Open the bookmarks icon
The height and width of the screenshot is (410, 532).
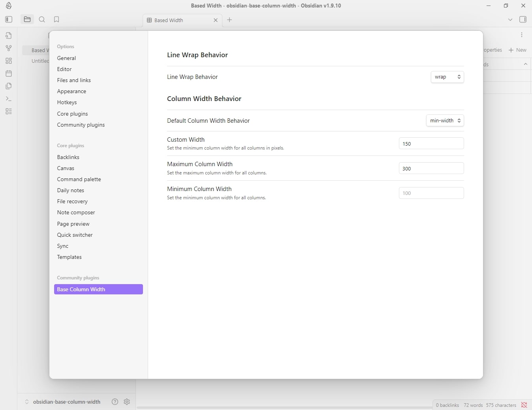56,19
